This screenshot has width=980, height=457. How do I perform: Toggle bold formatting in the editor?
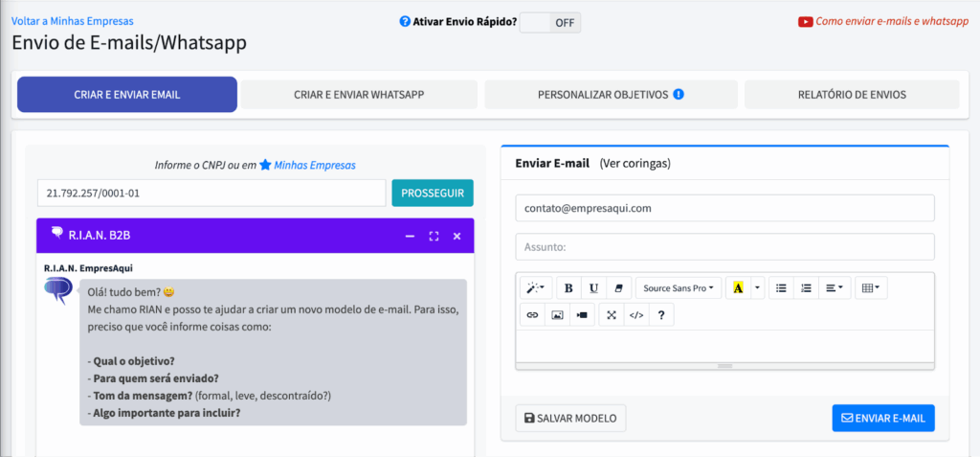[x=569, y=287]
